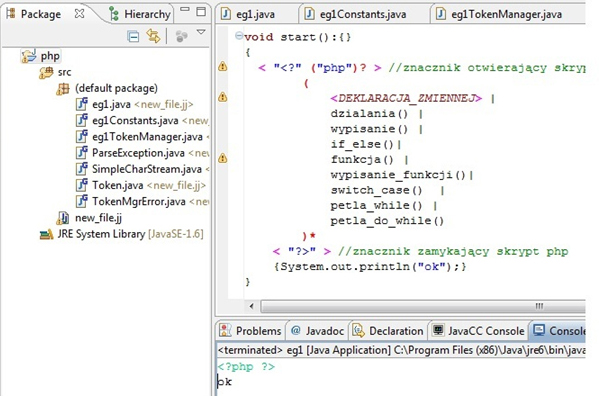Click the terminated eg1 launch label

coord(401,350)
